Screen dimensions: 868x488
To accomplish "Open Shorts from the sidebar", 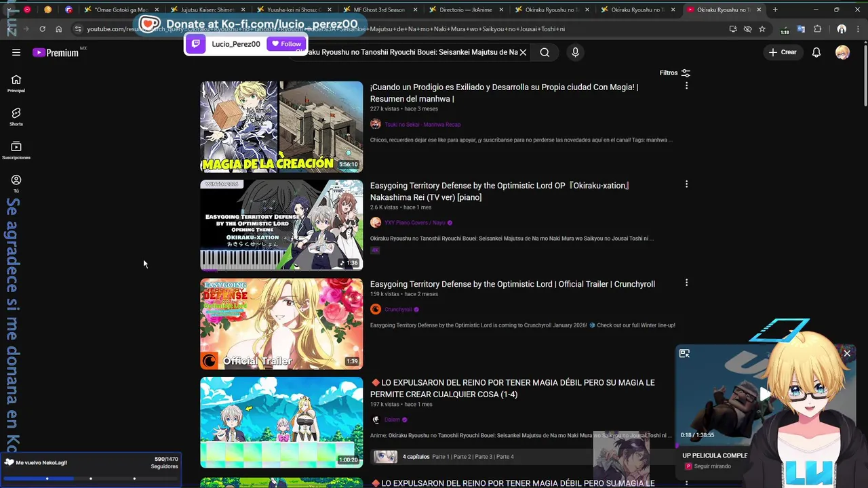I will click(16, 117).
